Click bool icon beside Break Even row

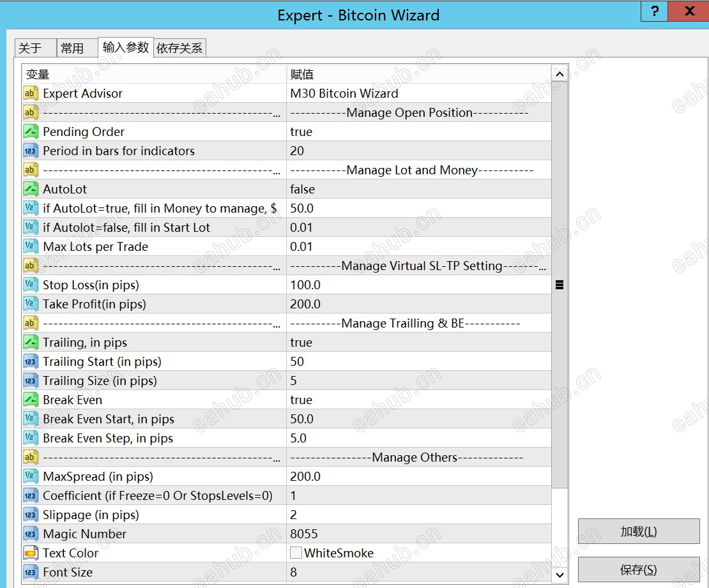pos(30,400)
